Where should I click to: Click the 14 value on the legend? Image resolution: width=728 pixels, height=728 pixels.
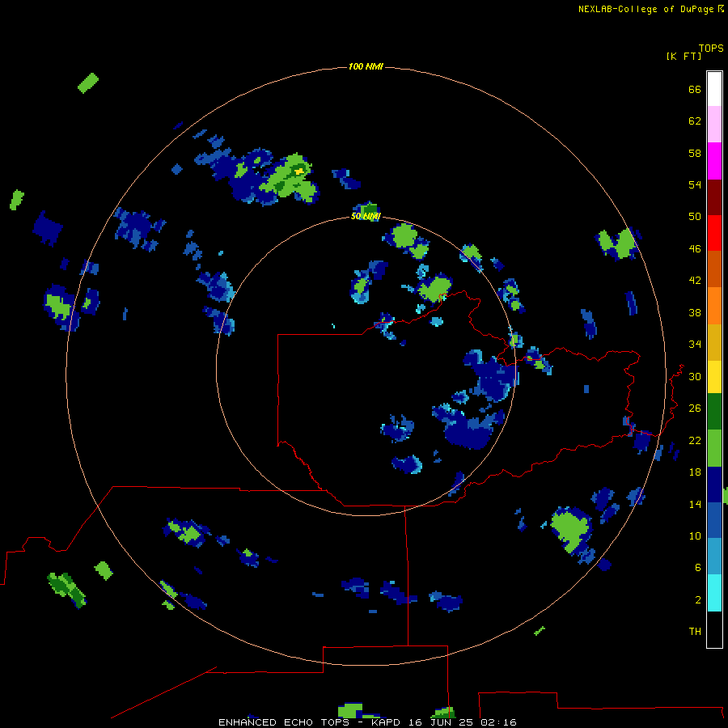tap(695, 504)
